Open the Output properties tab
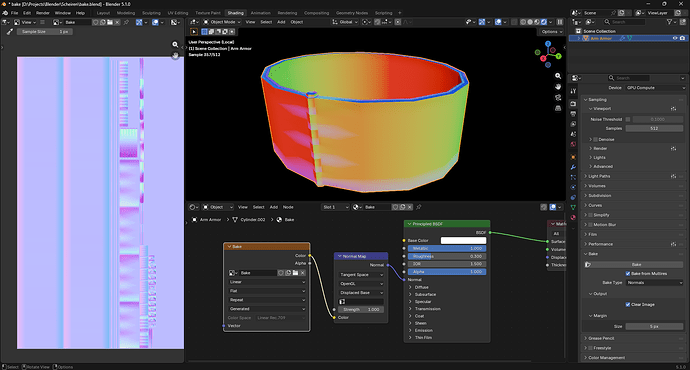The image size is (690, 370). (x=573, y=114)
